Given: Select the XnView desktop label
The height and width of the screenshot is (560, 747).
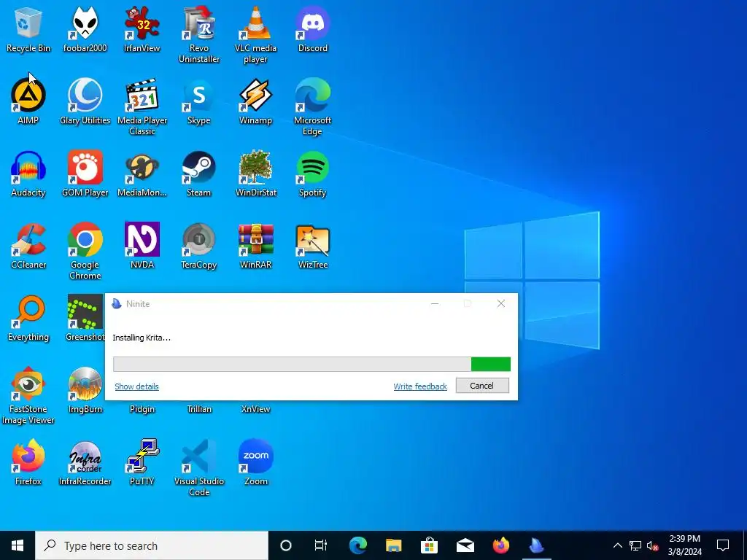Looking at the screenshot, I should click(256, 409).
